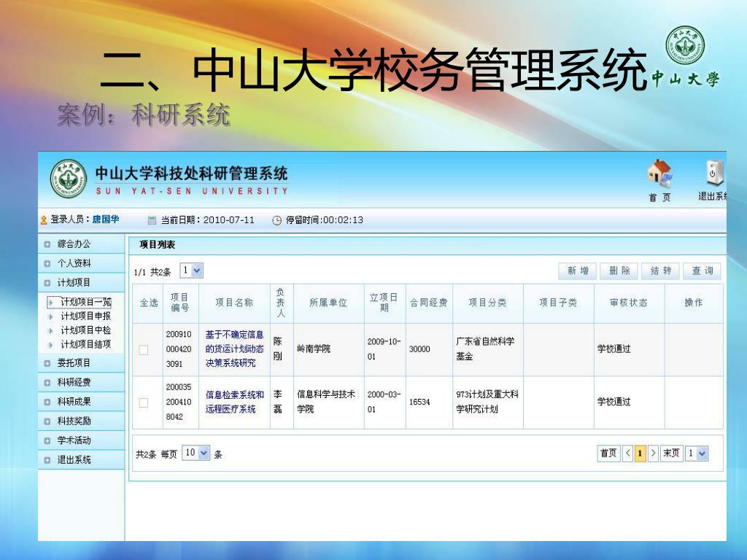
Task: Click the 结转 button
Action: click(661, 271)
